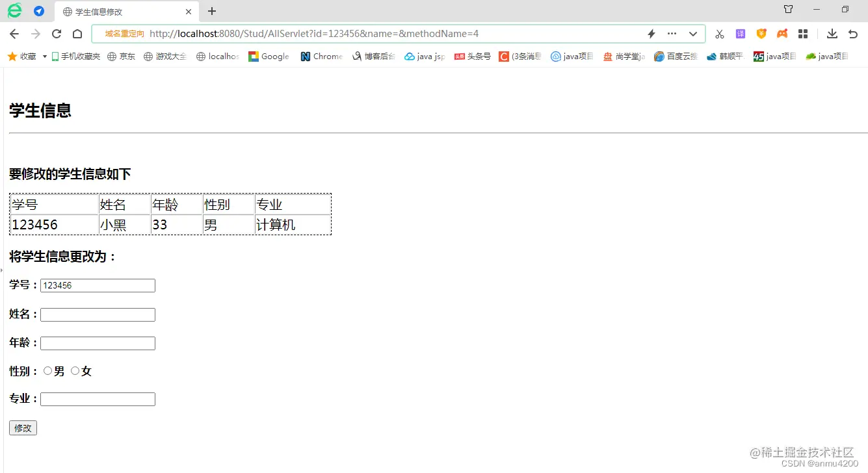Click the lightning bolt icon in address bar
Screen dimensions: 868x473
point(651,33)
